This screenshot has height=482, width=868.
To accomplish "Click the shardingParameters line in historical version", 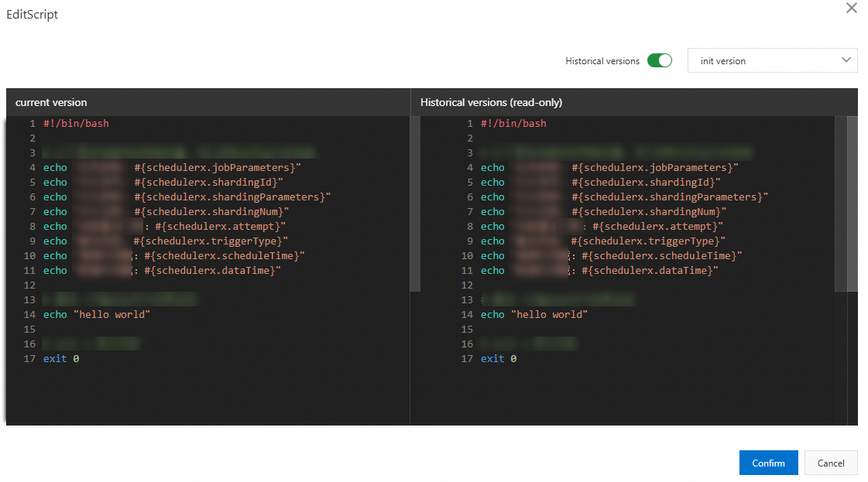I will (x=624, y=197).
